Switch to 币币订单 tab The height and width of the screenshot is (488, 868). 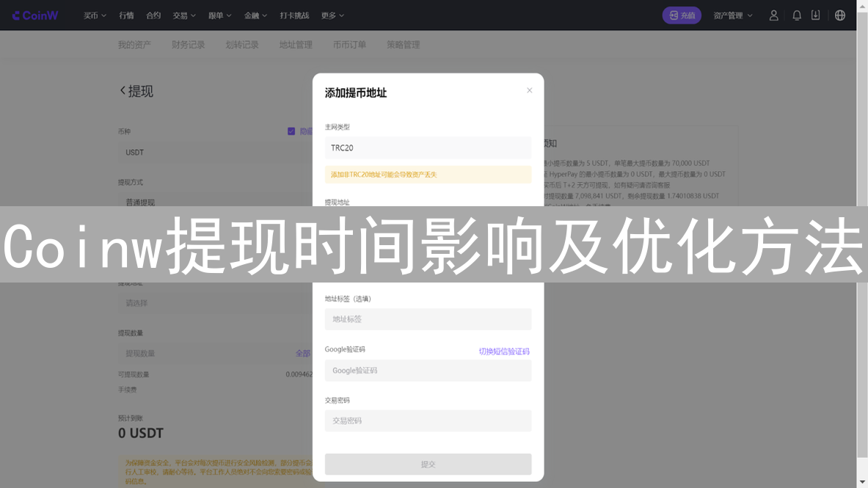tap(349, 45)
